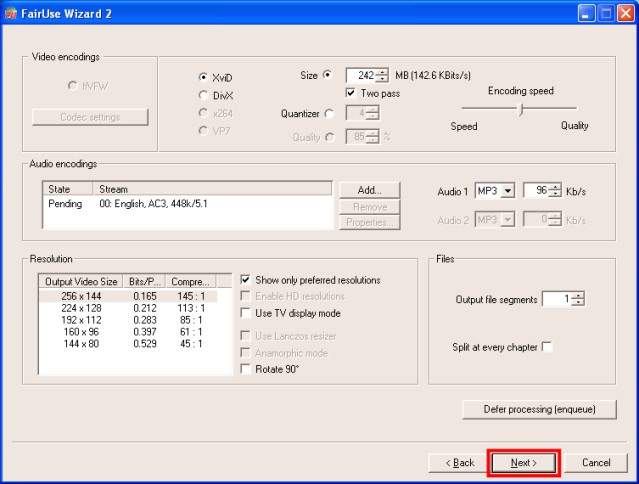Select the Quantizer radio button

[329, 114]
